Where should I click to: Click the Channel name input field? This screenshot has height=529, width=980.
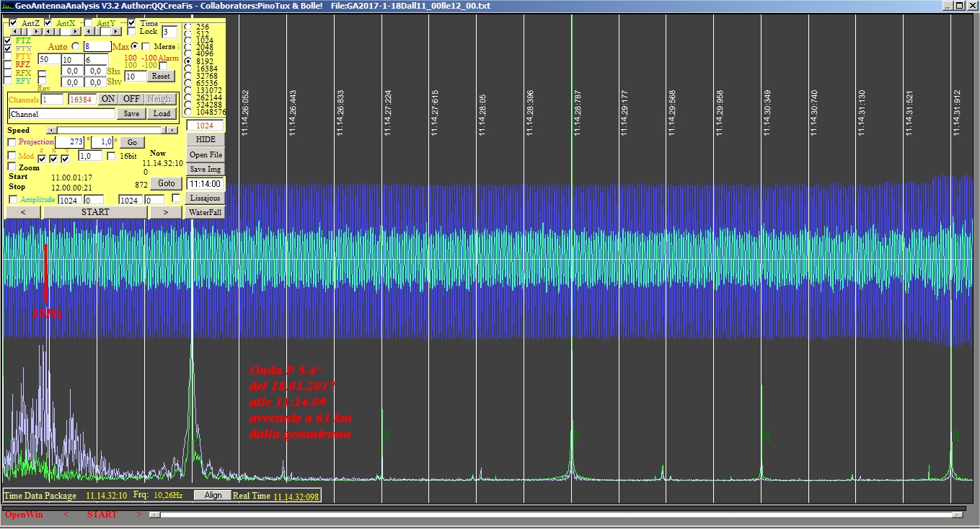(x=62, y=114)
